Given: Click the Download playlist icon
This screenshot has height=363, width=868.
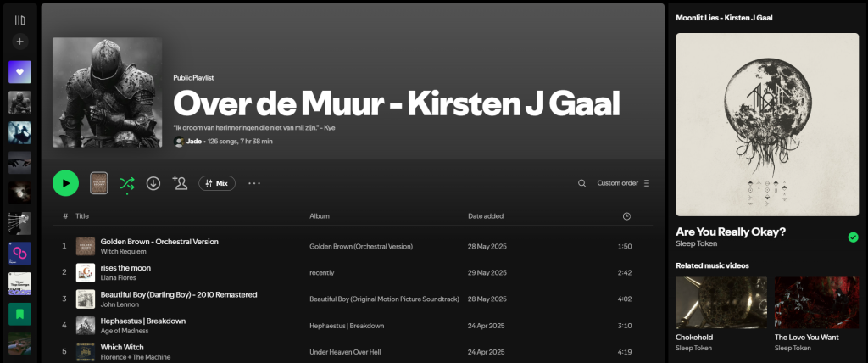Looking at the screenshot, I should point(153,182).
